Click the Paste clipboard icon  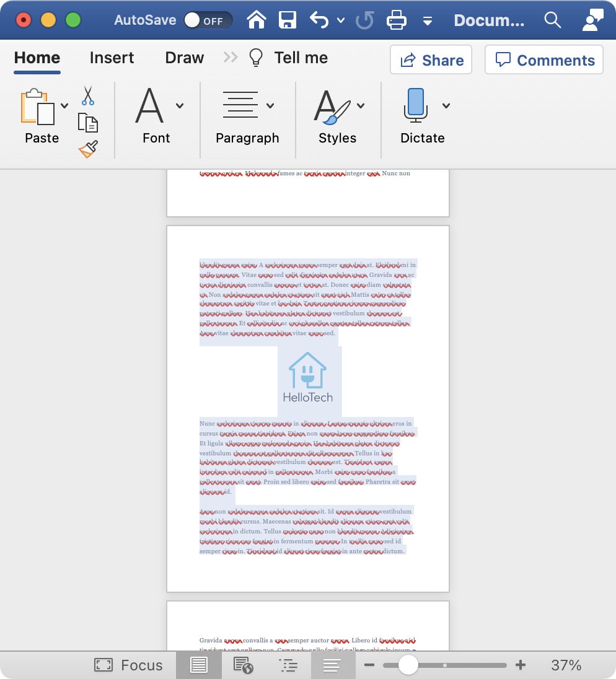38,107
